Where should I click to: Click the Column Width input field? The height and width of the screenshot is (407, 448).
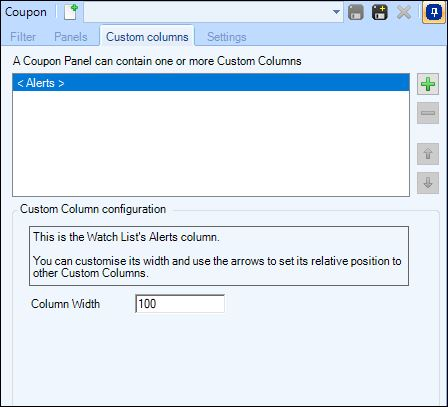click(x=180, y=304)
